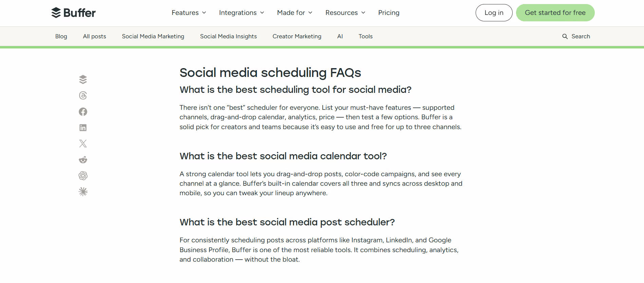Share the article on X

click(83, 143)
